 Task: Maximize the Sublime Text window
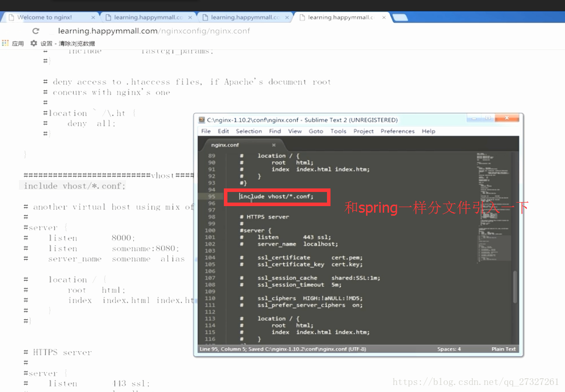point(488,118)
